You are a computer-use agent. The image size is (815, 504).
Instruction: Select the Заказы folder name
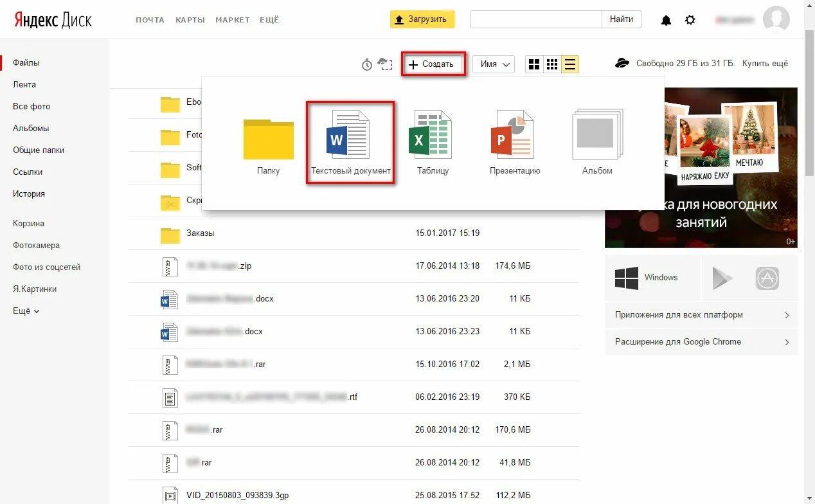click(201, 233)
